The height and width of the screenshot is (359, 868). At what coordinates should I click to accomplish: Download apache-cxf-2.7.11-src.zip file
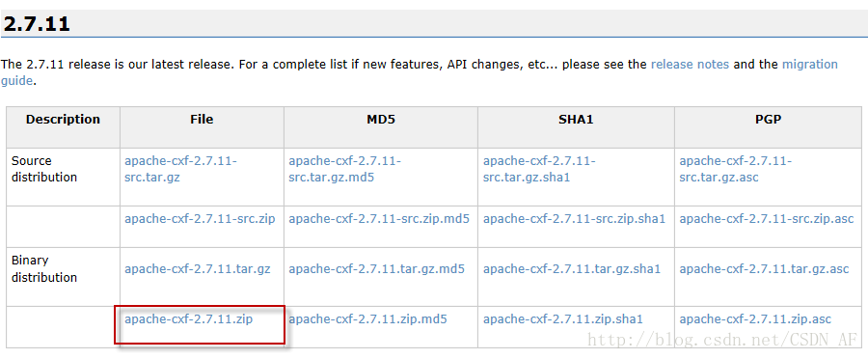[200, 219]
